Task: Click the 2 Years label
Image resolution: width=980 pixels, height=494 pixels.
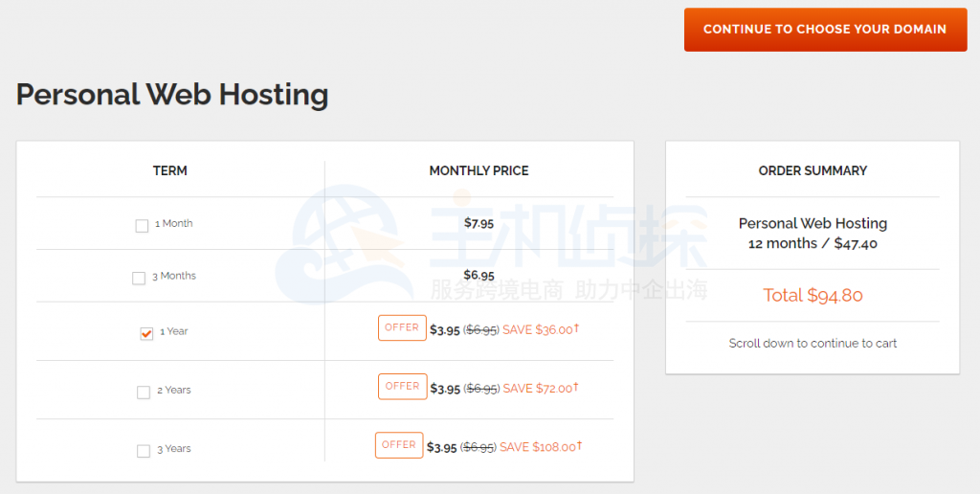Action: coord(174,391)
